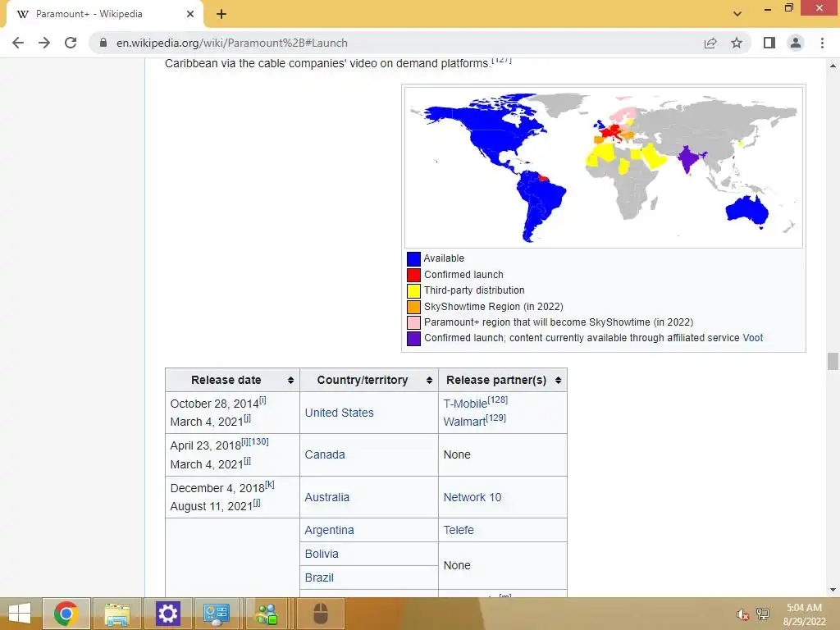The image size is (840, 630).
Task: Click the scrollbar up arrow
Action: (833, 66)
